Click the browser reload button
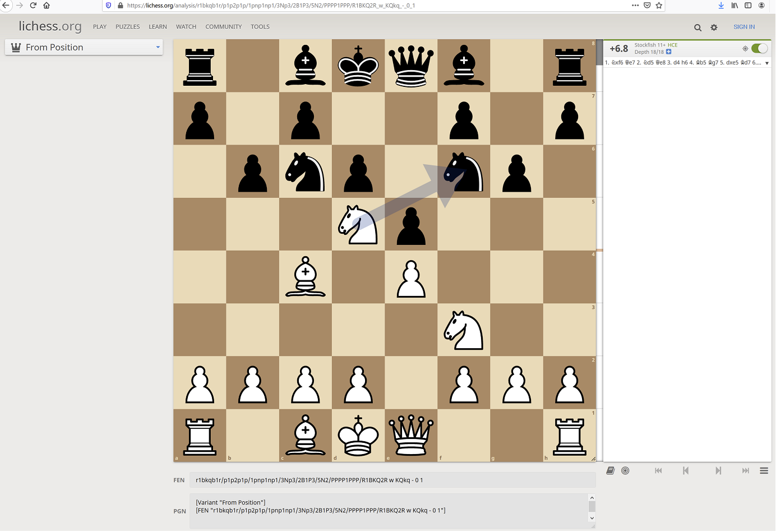Viewport: 776px width, 532px height. [33, 5]
